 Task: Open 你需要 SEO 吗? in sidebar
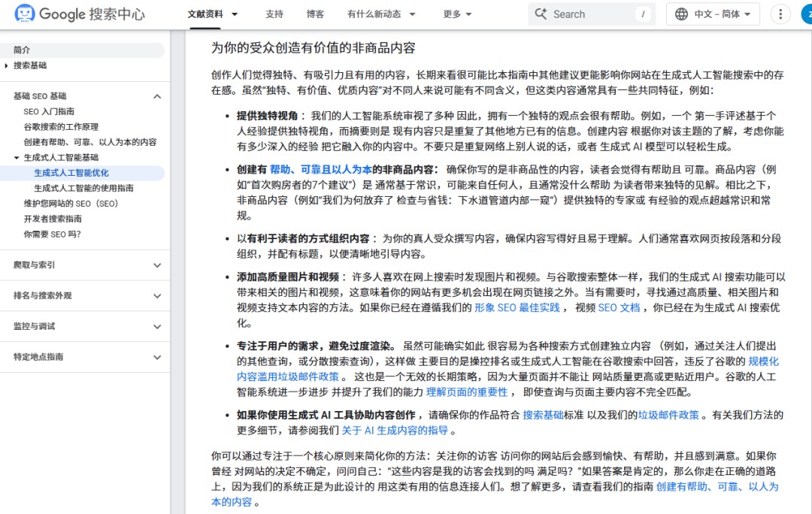(53, 234)
